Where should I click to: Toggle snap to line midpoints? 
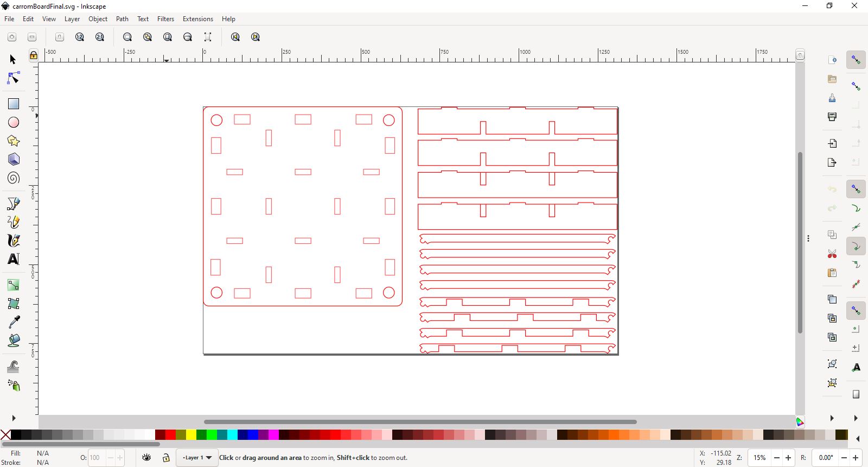pyautogui.click(x=856, y=283)
